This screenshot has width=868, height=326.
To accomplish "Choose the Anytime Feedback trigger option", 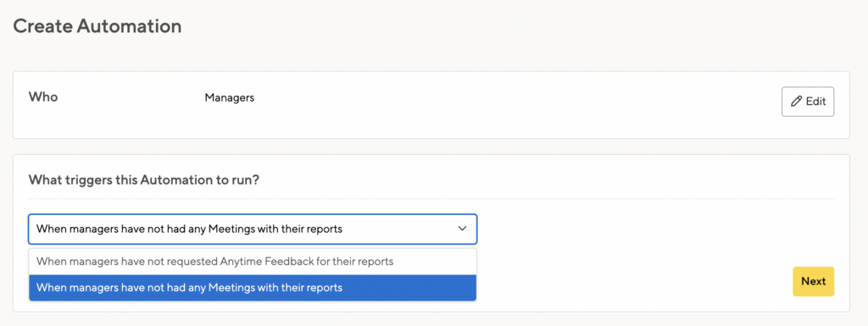I will [253, 262].
